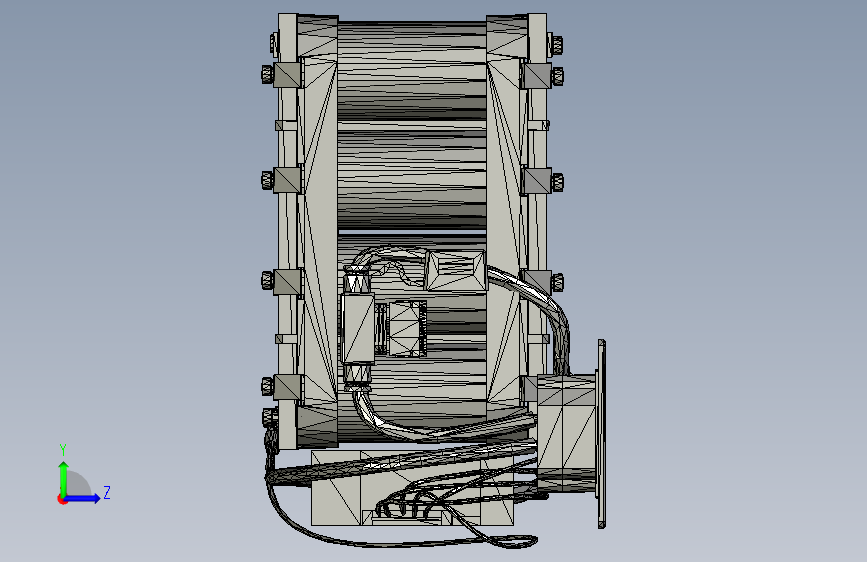Select the thin circular flange plate on the model's right

[602, 434]
